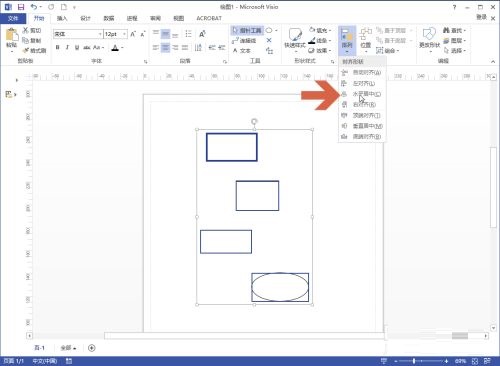The height and width of the screenshot is (366, 500).
Task: Select the Text tool with letter A
Action: coord(242,50)
